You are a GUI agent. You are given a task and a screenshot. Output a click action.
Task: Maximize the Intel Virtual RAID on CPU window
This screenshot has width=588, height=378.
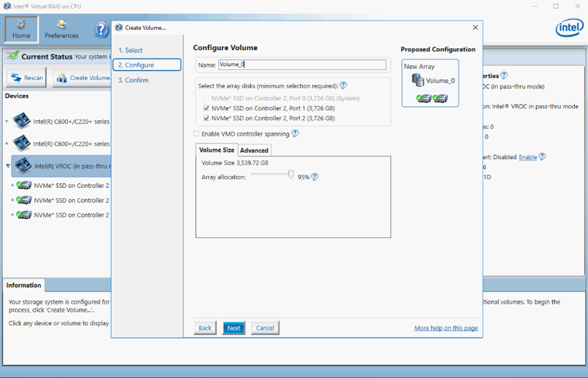[556, 6]
